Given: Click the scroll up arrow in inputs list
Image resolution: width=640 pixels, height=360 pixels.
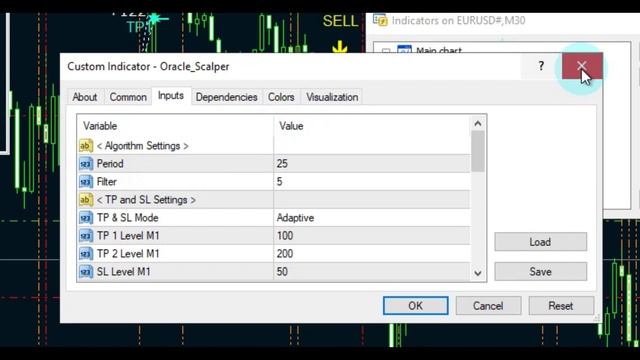Looking at the screenshot, I should [x=478, y=123].
